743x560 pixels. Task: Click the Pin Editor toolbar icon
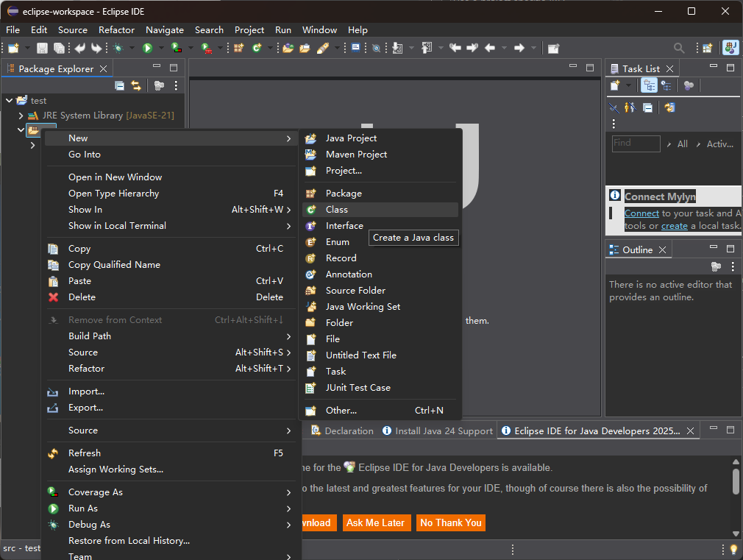click(x=553, y=48)
